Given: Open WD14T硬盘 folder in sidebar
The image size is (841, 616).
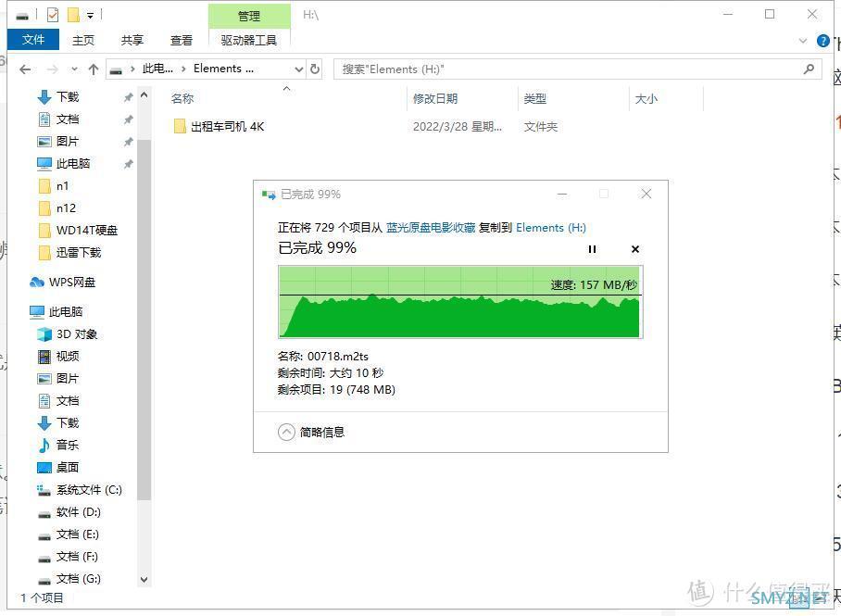Looking at the screenshot, I should coord(86,231).
